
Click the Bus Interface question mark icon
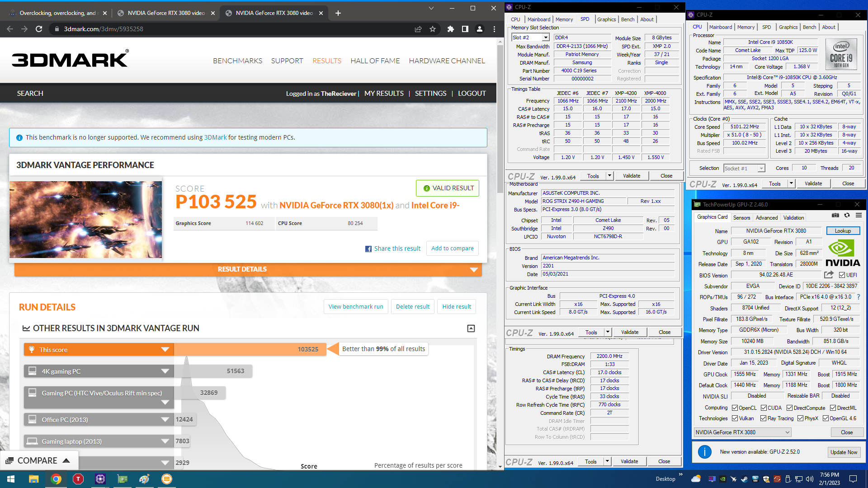pos(859,297)
